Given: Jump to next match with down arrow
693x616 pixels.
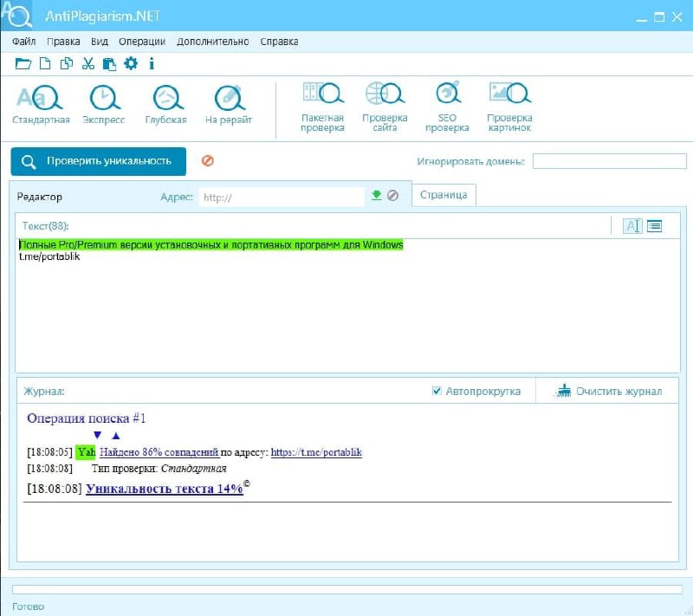Looking at the screenshot, I should (98, 435).
